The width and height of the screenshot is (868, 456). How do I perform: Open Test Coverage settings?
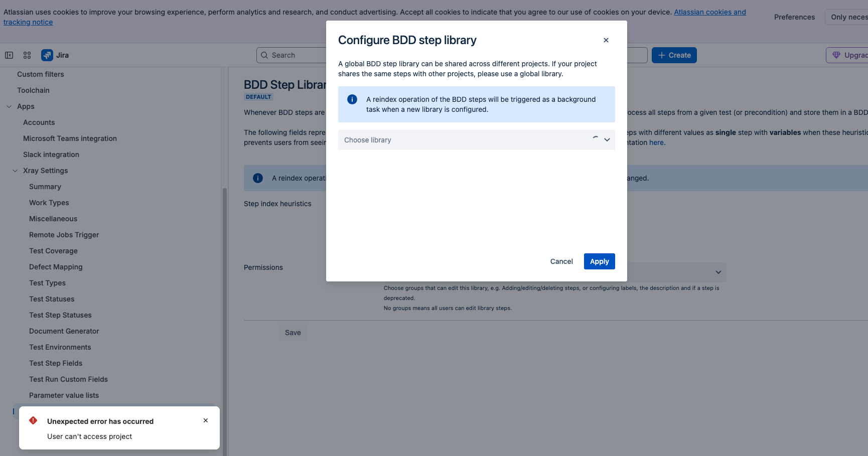click(53, 251)
